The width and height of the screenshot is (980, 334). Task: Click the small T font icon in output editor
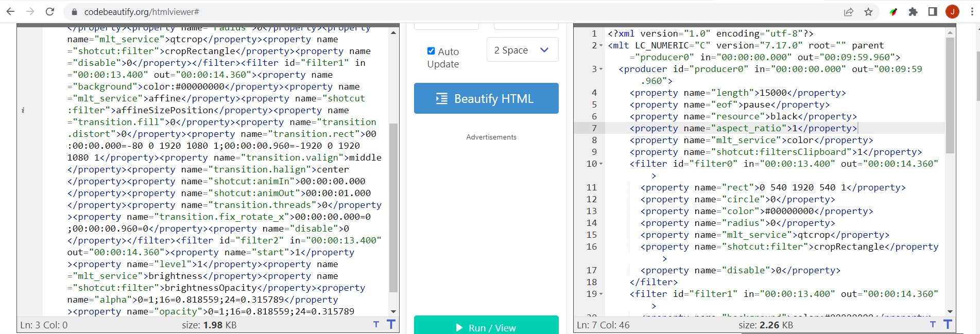pyautogui.click(x=933, y=324)
